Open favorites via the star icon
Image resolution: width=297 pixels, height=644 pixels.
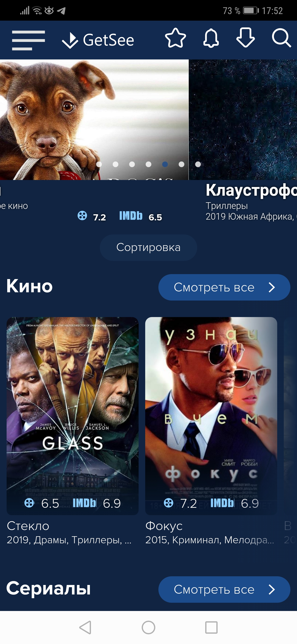click(x=175, y=38)
